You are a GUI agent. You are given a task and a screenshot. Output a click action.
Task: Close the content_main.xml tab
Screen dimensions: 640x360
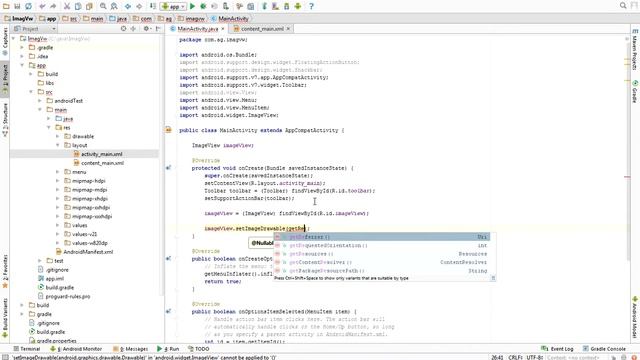(288, 29)
